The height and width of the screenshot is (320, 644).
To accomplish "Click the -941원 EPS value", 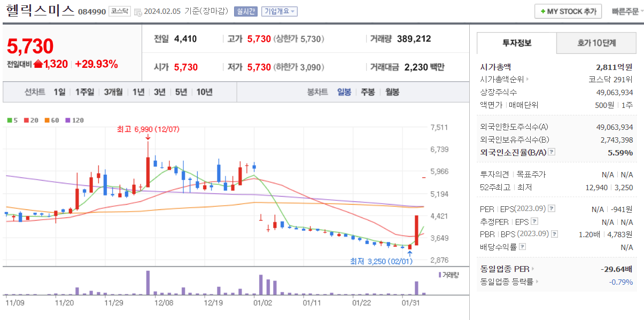I will [x=622, y=209].
